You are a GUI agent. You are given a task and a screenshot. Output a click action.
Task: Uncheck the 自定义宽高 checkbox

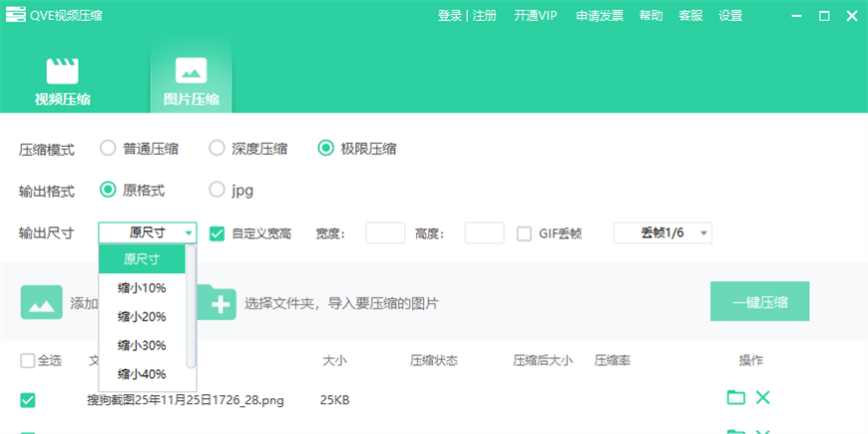[x=217, y=233]
